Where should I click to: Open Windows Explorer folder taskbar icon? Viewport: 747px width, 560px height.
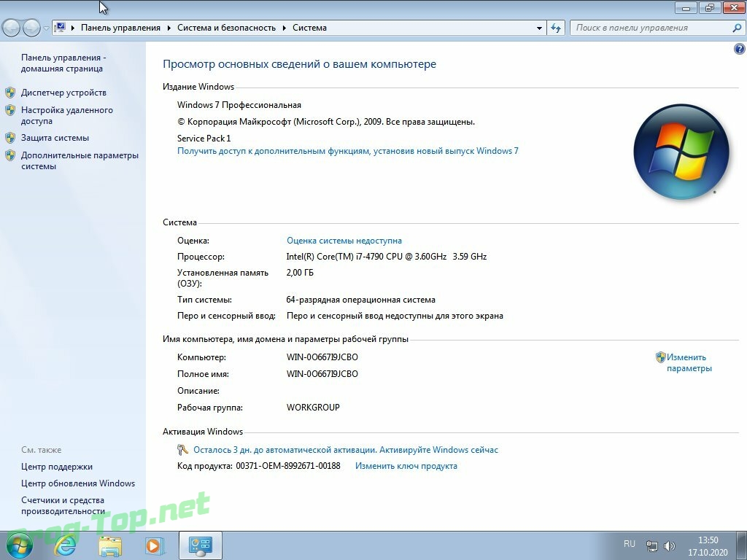coord(110,545)
